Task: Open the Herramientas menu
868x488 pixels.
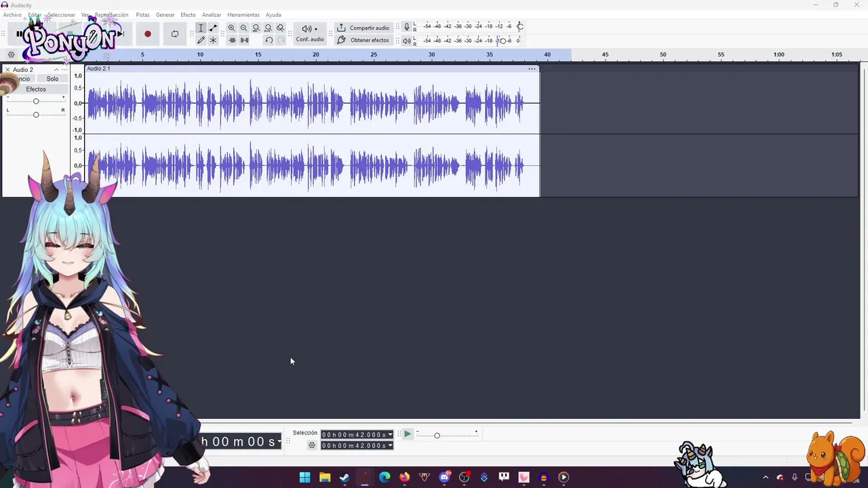Action: (243, 15)
